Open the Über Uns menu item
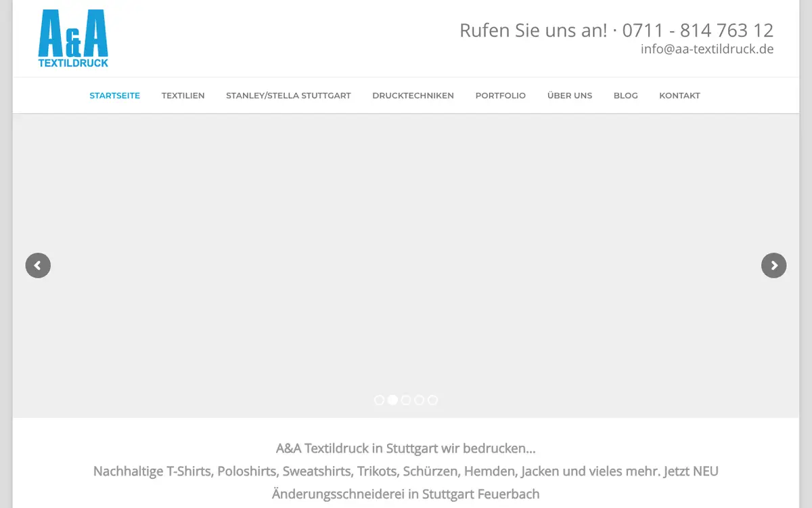 (x=570, y=96)
